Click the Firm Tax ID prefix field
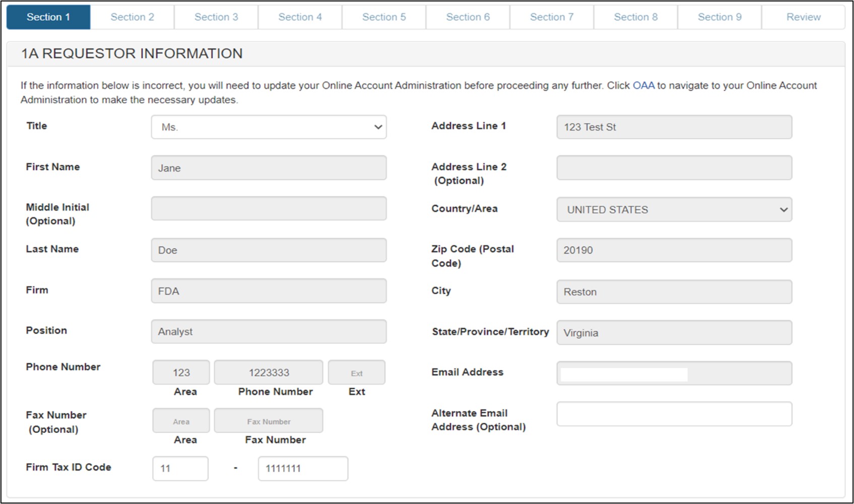 tap(180, 468)
